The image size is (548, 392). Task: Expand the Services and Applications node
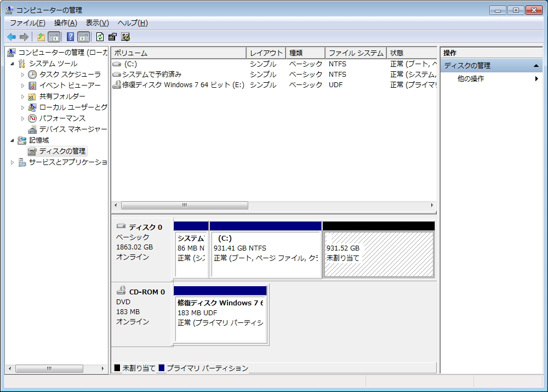click(13, 162)
